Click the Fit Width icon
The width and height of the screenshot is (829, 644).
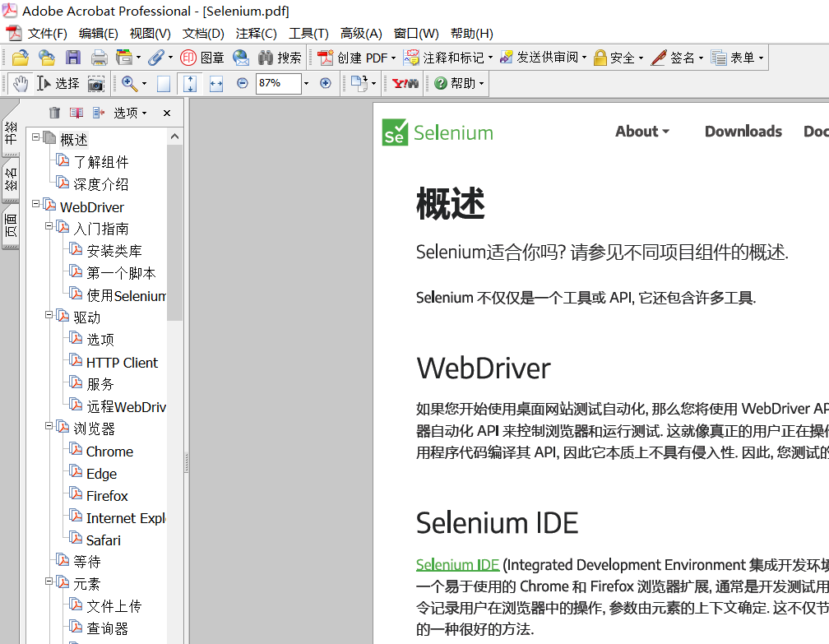(x=216, y=84)
